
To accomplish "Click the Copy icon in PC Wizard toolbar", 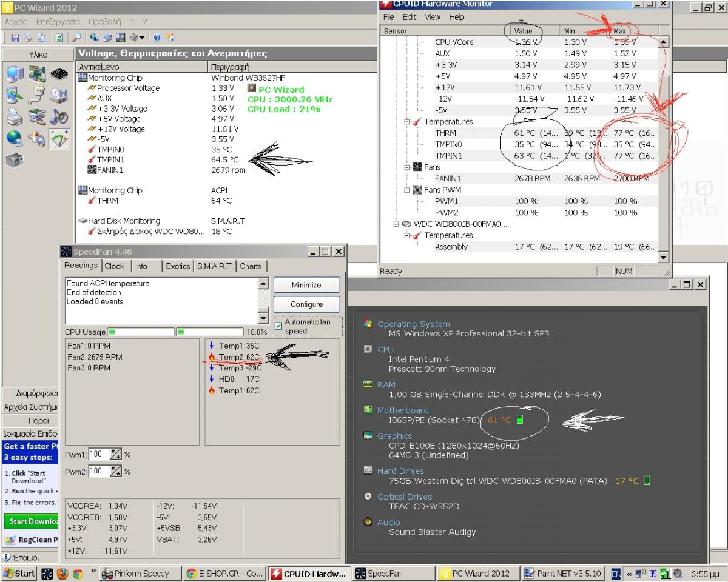I will [x=42, y=38].
